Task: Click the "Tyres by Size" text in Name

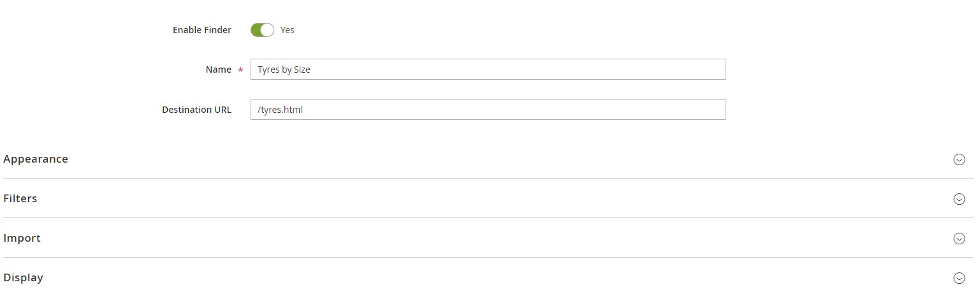Action: tap(284, 70)
